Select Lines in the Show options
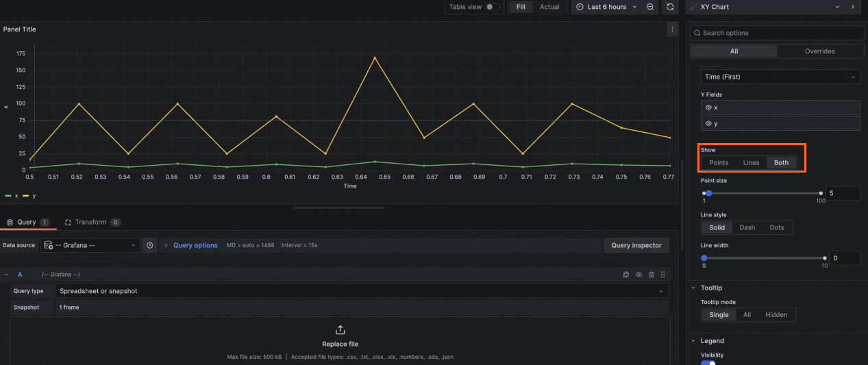Image resolution: width=868 pixels, height=365 pixels. [751, 163]
